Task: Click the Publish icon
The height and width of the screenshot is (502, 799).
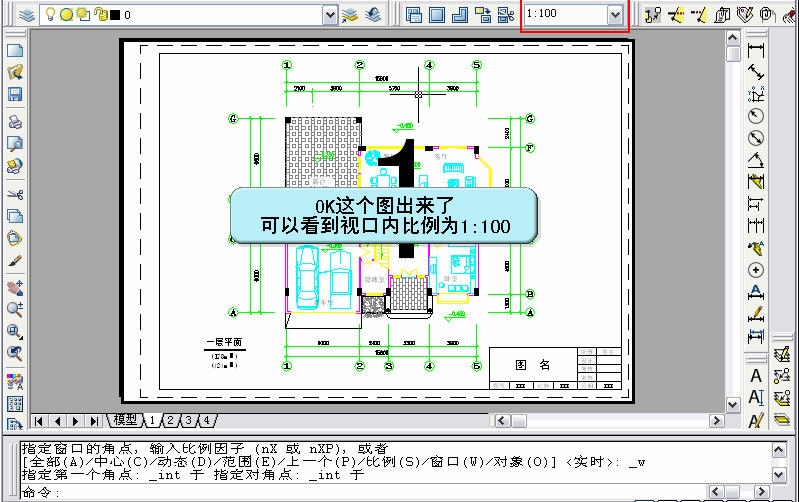Action: pos(15,166)
